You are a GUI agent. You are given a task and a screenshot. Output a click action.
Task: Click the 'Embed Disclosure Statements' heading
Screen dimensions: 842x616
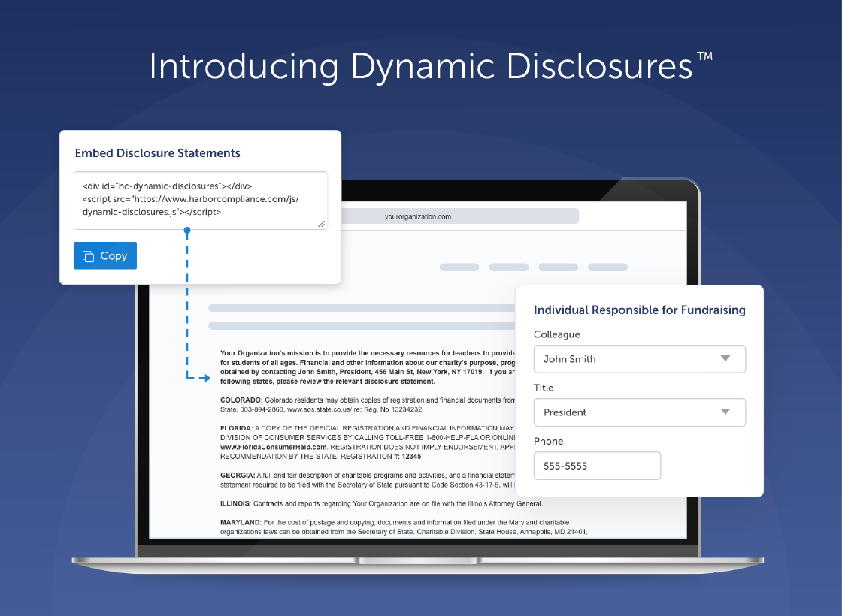(x=157, y=153)
